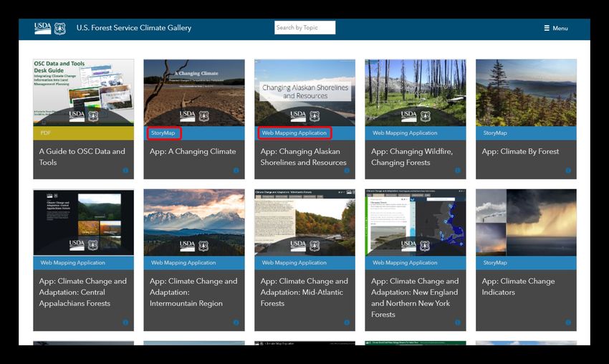Open App: Climate By Forest title

(x=520, y=151)
